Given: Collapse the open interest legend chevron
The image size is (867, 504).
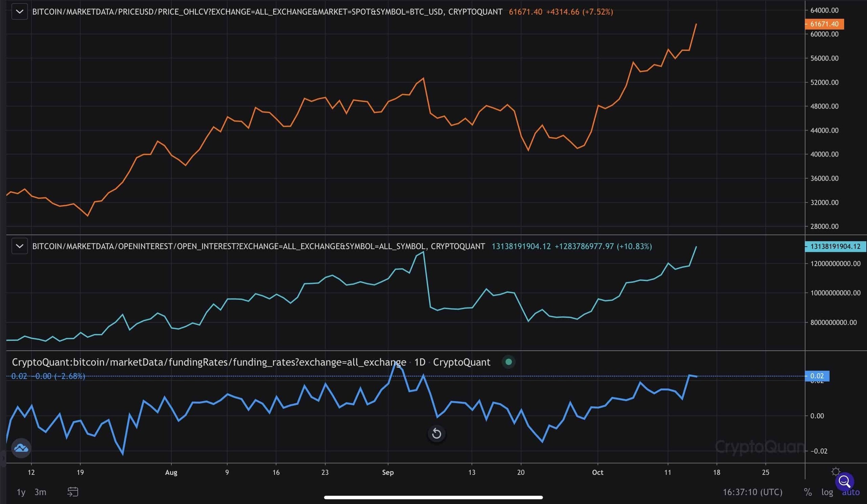Looking at the screenshot, I should [20, 246].
